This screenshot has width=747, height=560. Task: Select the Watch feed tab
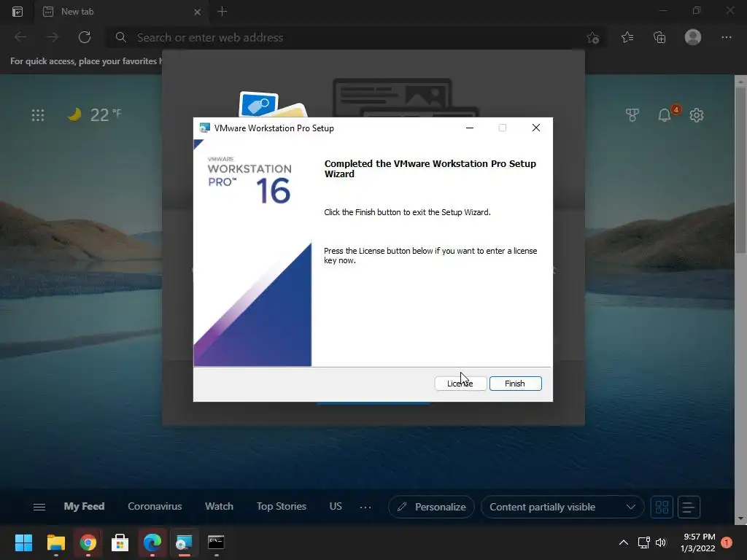[x=219, y=506]
